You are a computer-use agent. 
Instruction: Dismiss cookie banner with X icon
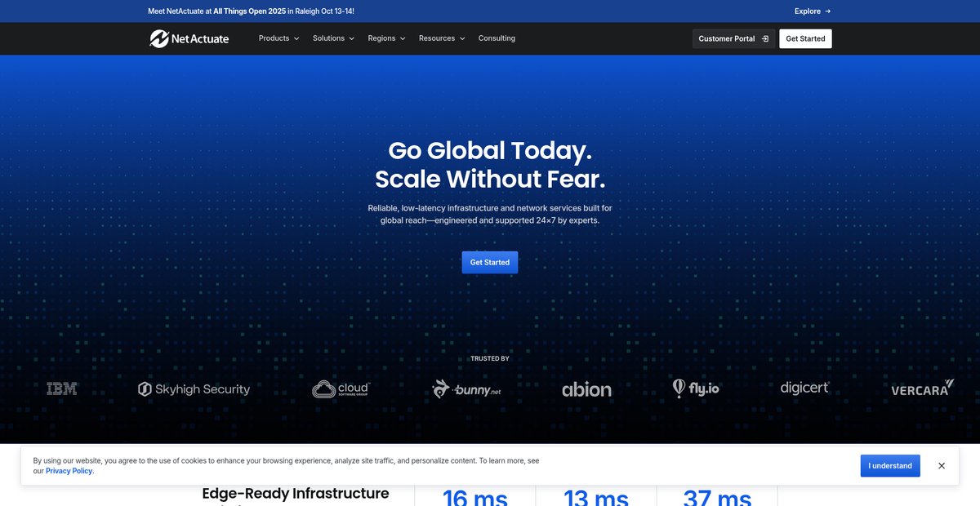point(942,466)
